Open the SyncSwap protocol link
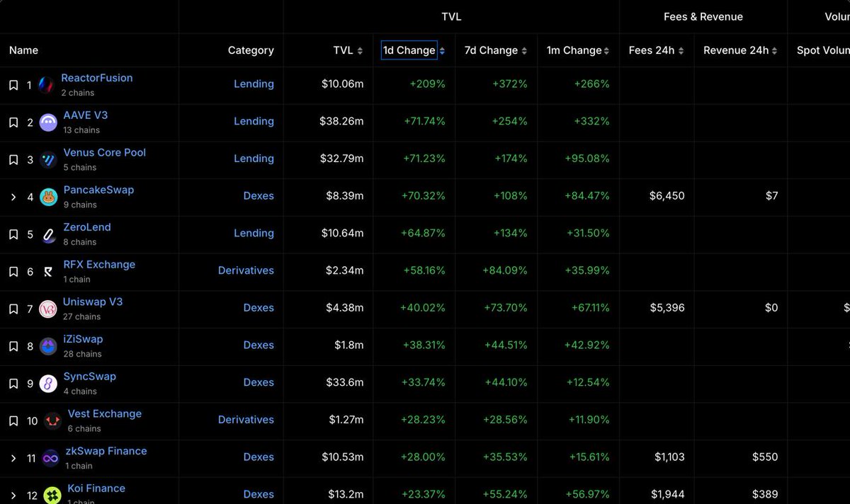Screen dimensions: 850x504 coord(89,377)
